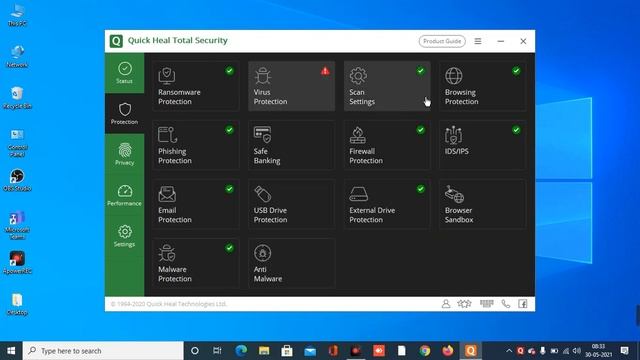Open the Recycle Bin desktop icon

pos(17,98)
